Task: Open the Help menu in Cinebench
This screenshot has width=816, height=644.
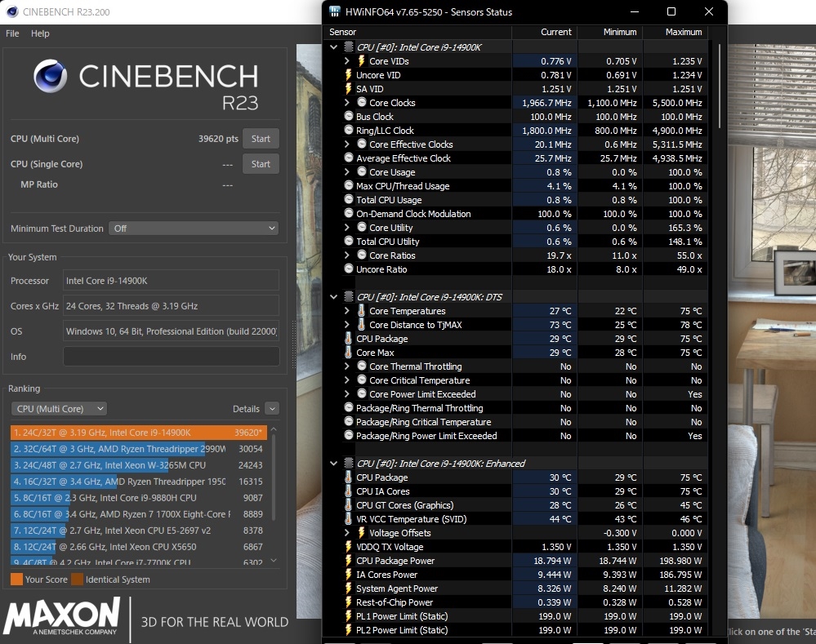Action: (40, 33)
